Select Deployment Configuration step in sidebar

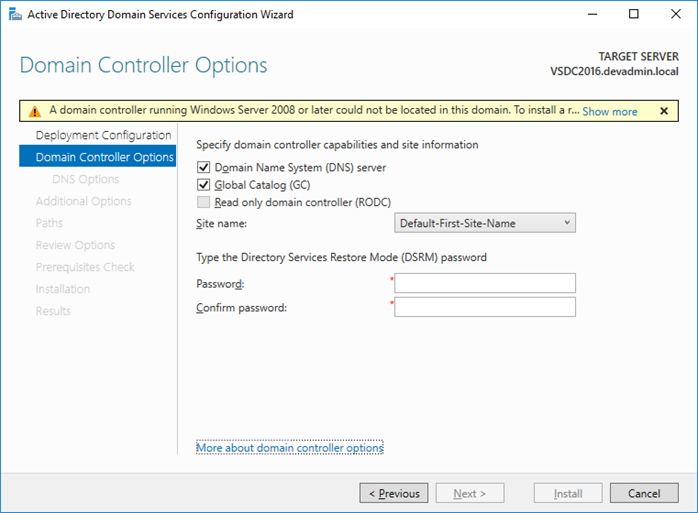click(x=103, y=135)
